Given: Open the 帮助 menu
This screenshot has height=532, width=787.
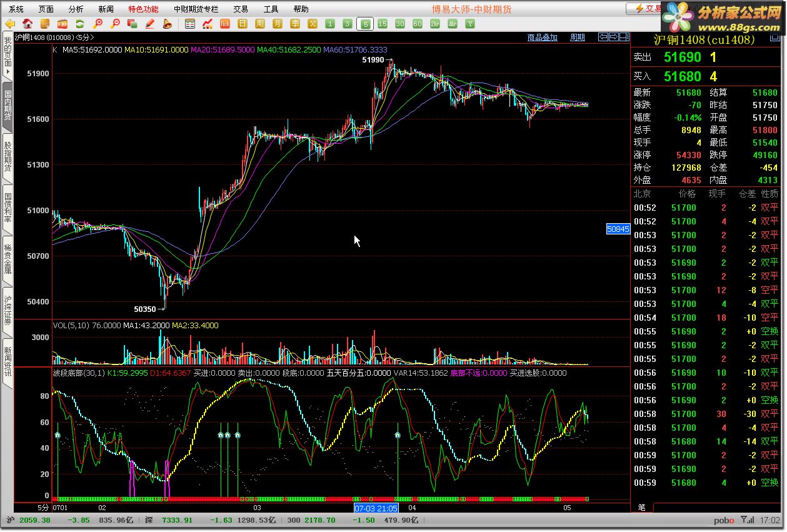Looking at the screenshot, I should click(301, 9).
